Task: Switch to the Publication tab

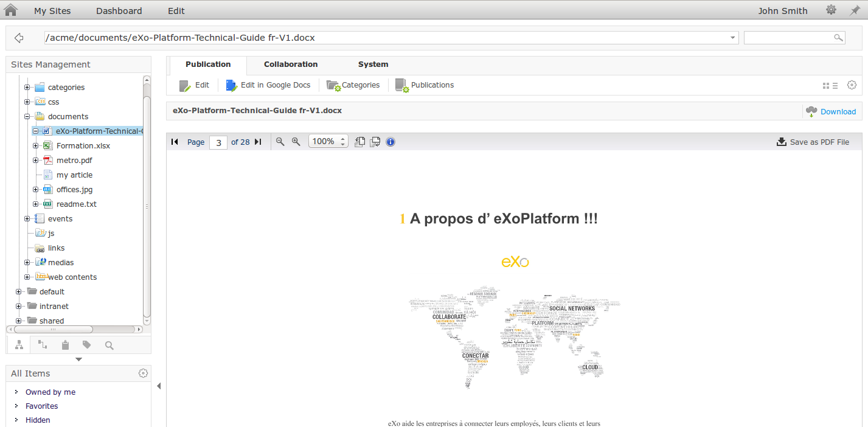Action: tap(208, 64)
